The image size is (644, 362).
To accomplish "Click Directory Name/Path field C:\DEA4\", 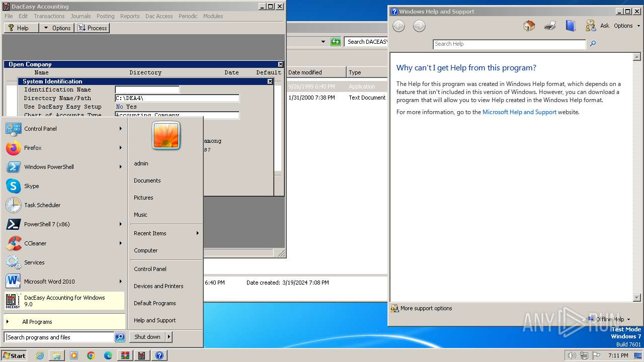I will pos(177,98).
